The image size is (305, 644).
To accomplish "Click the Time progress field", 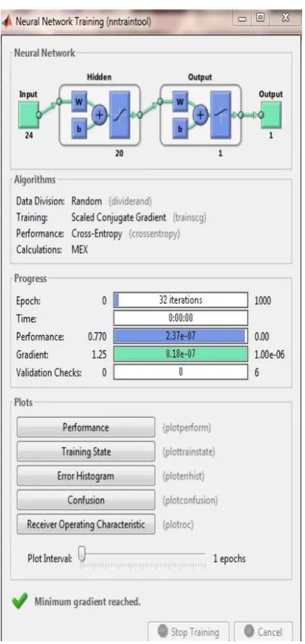I will [x=181, y=318].
